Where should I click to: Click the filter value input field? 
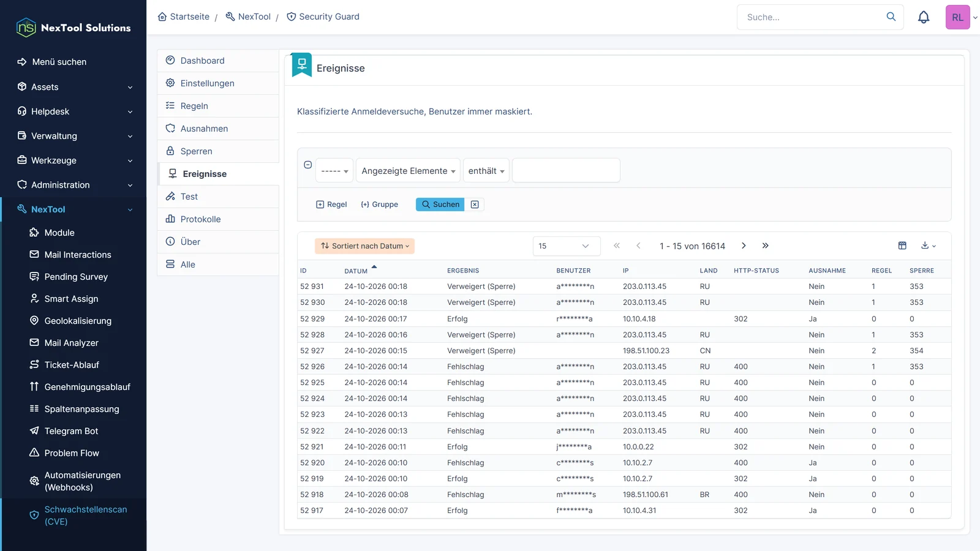pyautogui.click(x=566, y=171)
